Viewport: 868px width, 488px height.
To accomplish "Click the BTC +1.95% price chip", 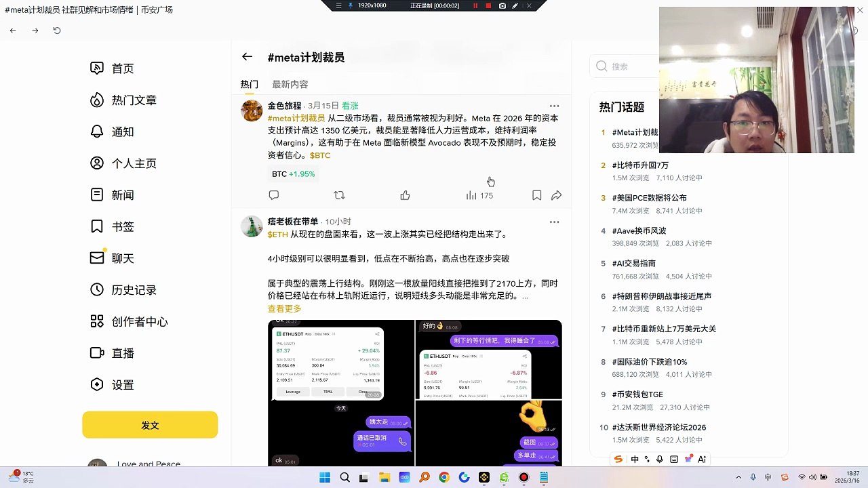I will [x=293, y=174].
